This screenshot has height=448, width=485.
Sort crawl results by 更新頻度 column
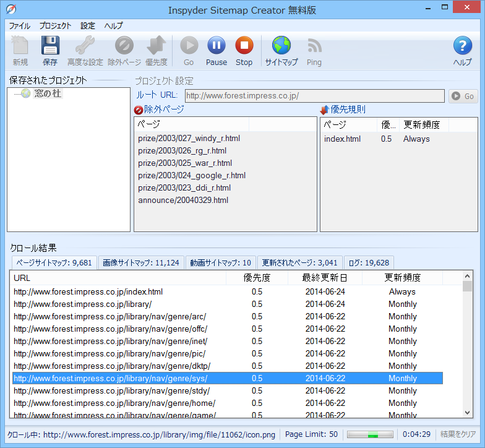[402, 278]
